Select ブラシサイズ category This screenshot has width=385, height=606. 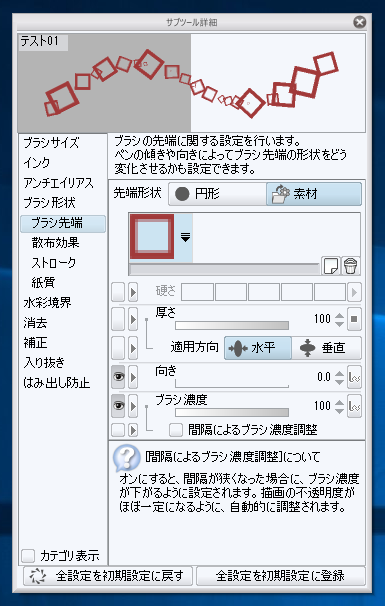click(x=51, y=143)
